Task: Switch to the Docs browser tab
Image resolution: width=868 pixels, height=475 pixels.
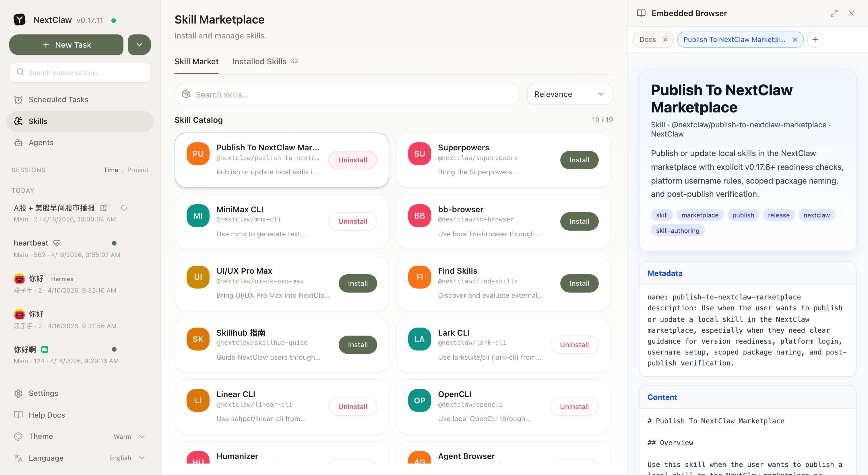Action: pos(648,39)
